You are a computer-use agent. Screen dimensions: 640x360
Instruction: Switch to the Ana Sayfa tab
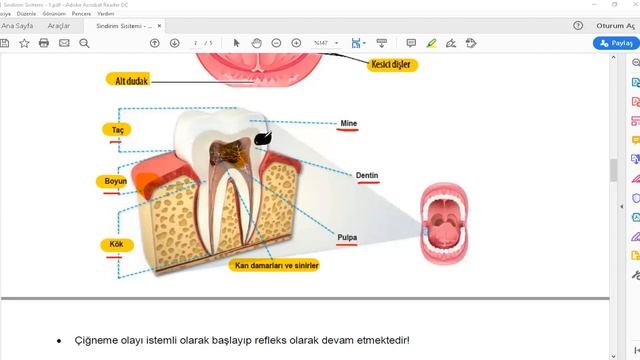17,26
